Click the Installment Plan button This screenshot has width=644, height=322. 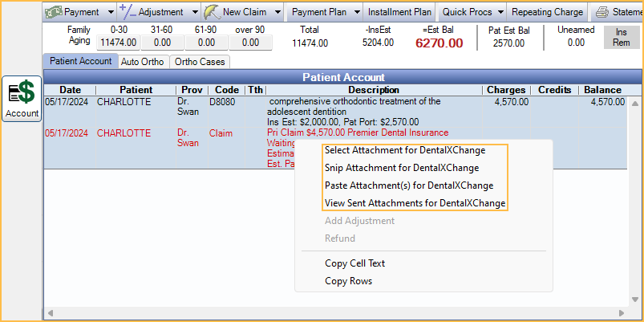click(x=398, y=12)
